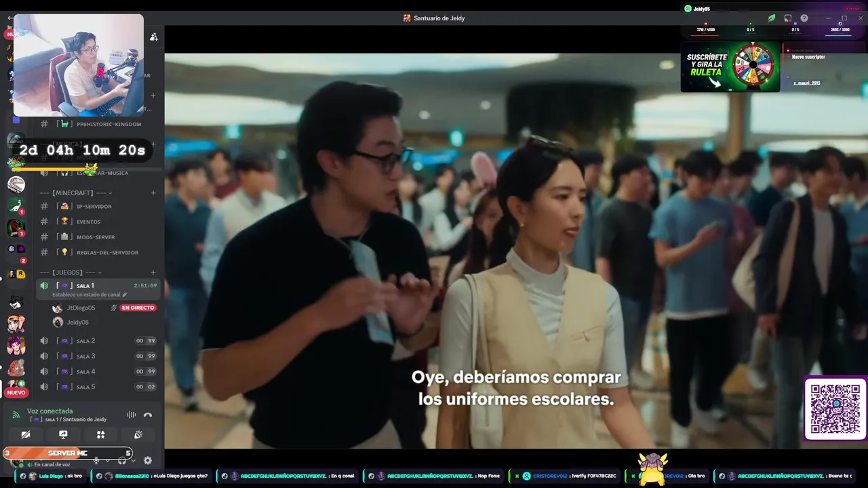Join the SALA 2 voice channel
The height and width of the screenshot is (488, 868).
click(x=98, y=341)
